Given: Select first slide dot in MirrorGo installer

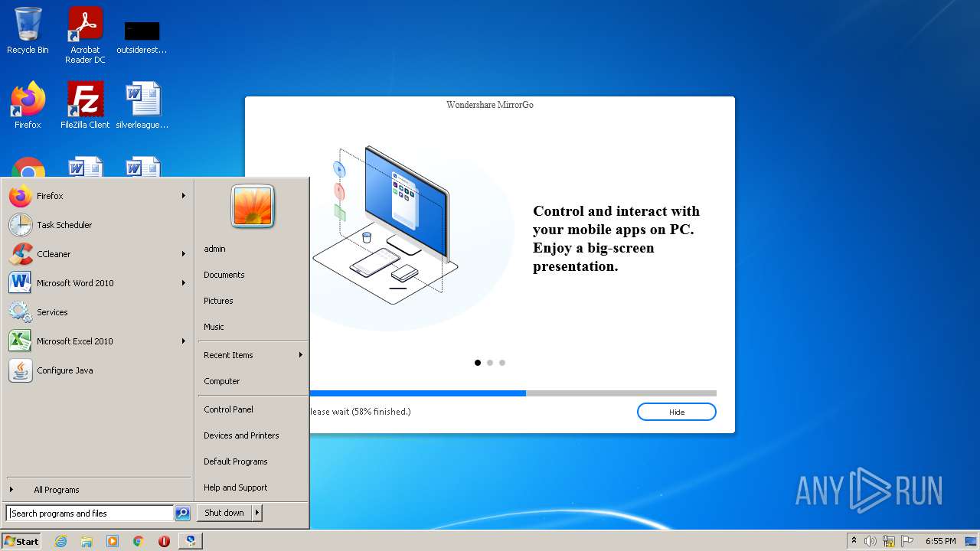Looking at the screenshot, I should click(x=478, y=363).
